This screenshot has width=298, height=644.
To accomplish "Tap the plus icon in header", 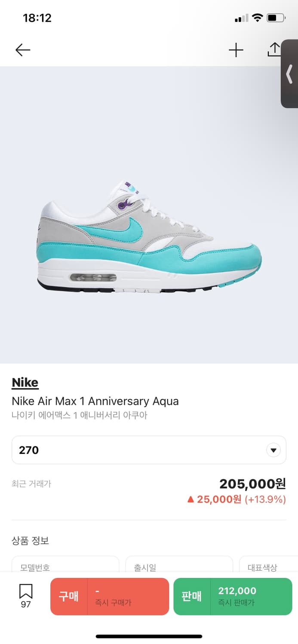I will pyautogui.click(x=236, y=50).
